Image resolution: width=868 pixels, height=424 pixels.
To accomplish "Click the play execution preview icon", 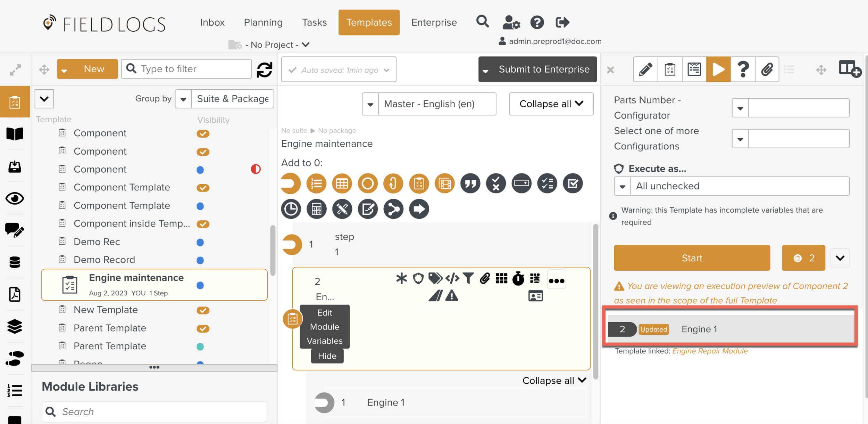I will pos(718,69).
